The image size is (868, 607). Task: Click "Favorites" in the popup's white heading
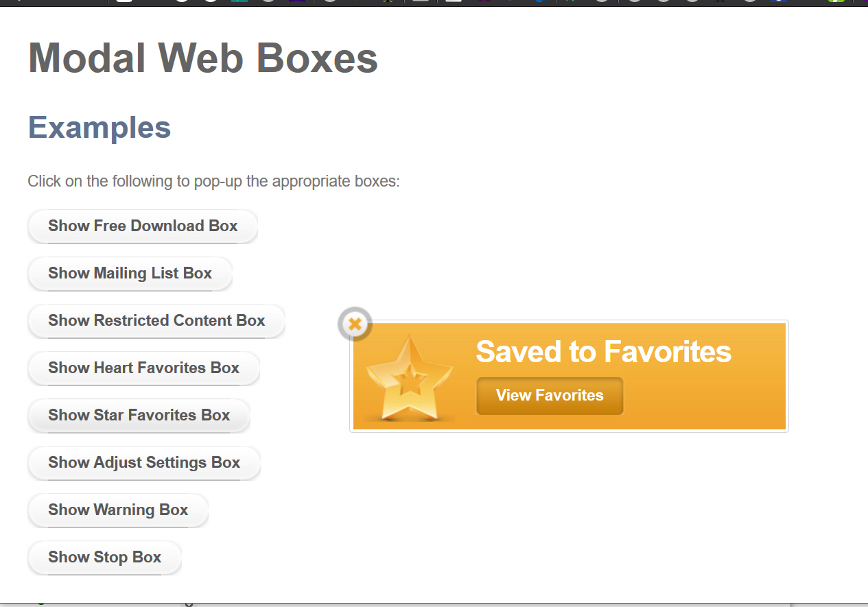coord(667,352)
